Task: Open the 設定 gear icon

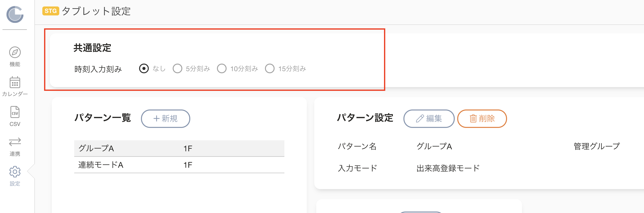Action: [x=15, y=171]
